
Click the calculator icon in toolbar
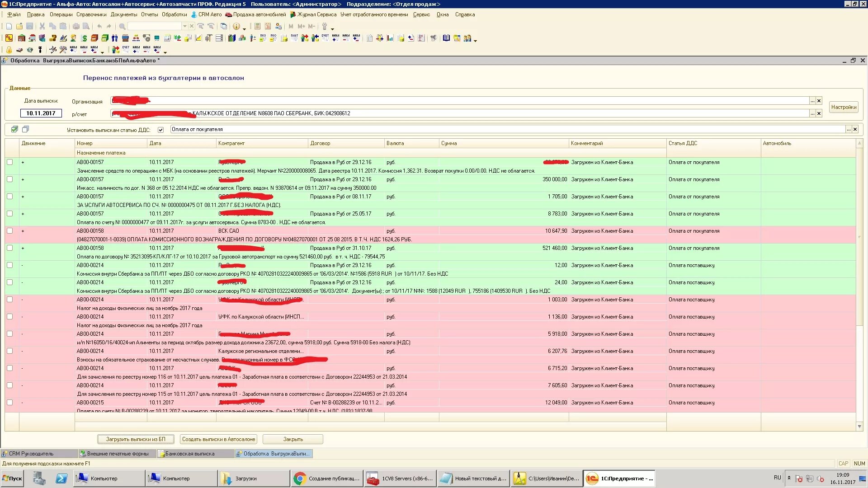pos(257,26)
